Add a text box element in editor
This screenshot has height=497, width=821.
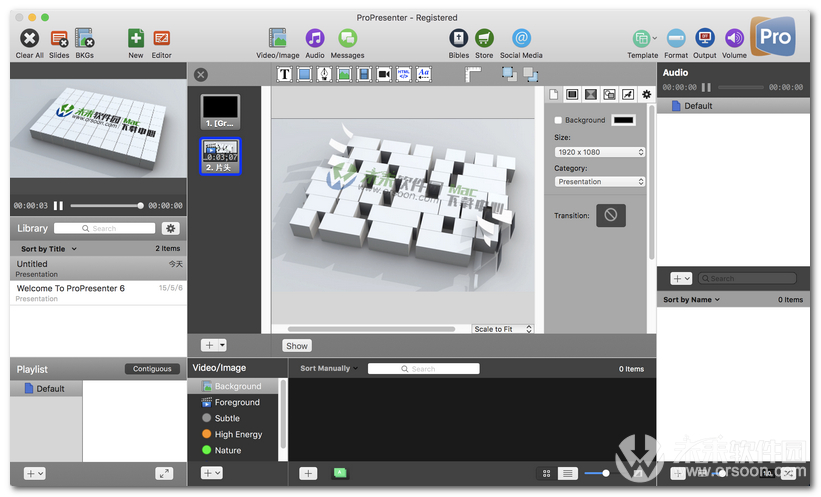(284, 74)
